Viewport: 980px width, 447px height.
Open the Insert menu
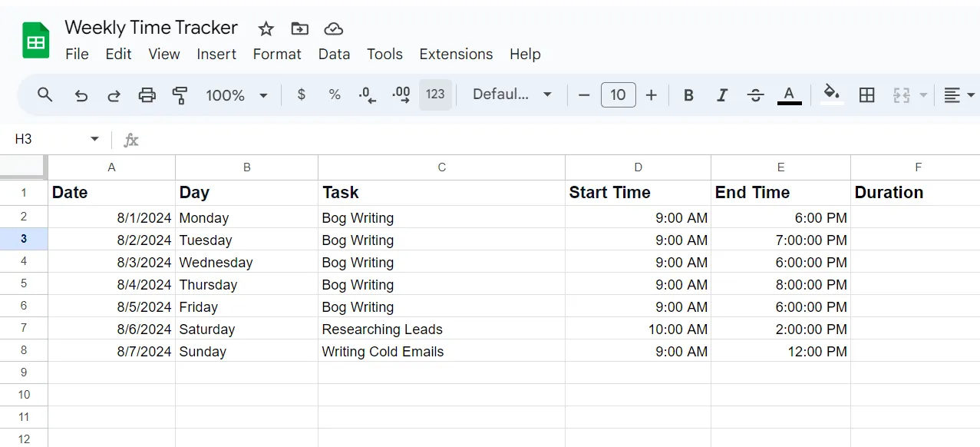click(216, 54)
